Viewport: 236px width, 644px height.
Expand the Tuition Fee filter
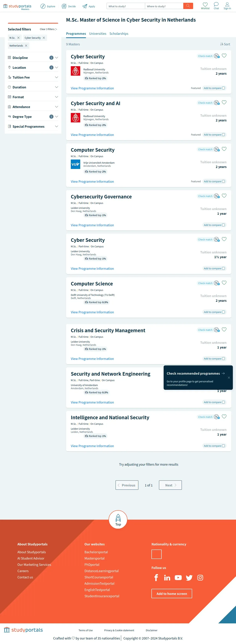click(x=33, y=77)
